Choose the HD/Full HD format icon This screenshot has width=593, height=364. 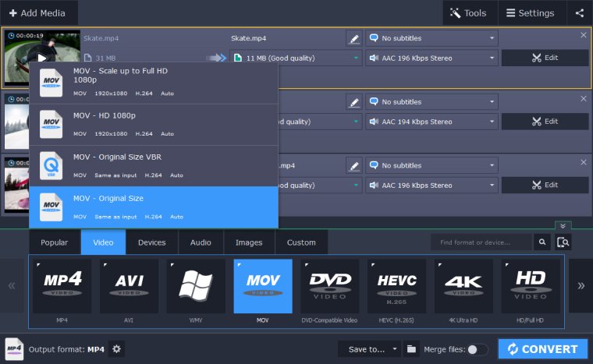point(531,286)
